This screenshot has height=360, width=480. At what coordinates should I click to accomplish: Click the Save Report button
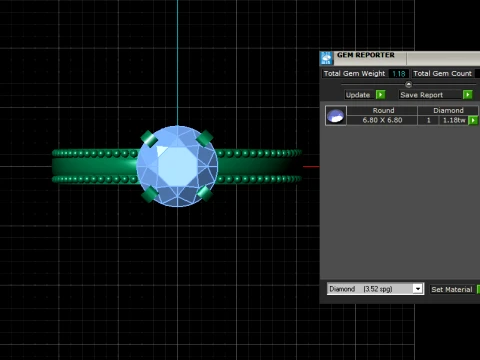tap(430, 95)
